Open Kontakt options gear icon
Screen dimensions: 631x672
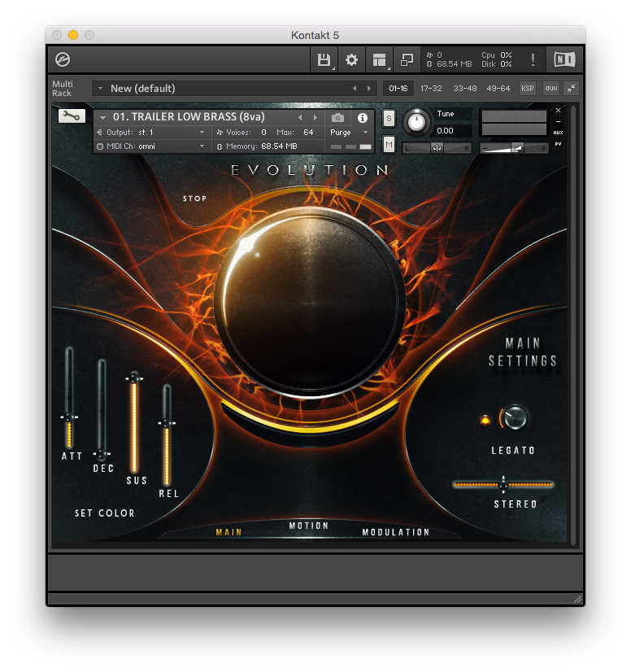(351, 59)
